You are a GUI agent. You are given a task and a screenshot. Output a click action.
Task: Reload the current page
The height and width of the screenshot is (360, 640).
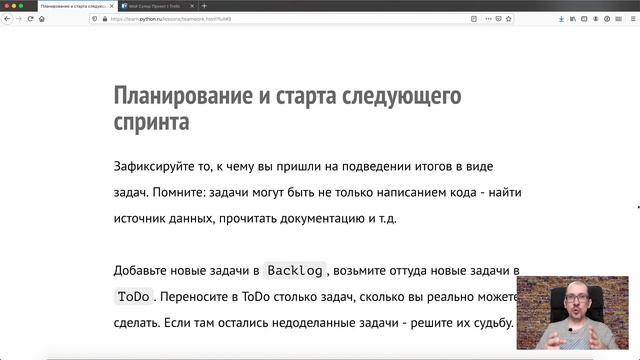[x=30, y=19]
